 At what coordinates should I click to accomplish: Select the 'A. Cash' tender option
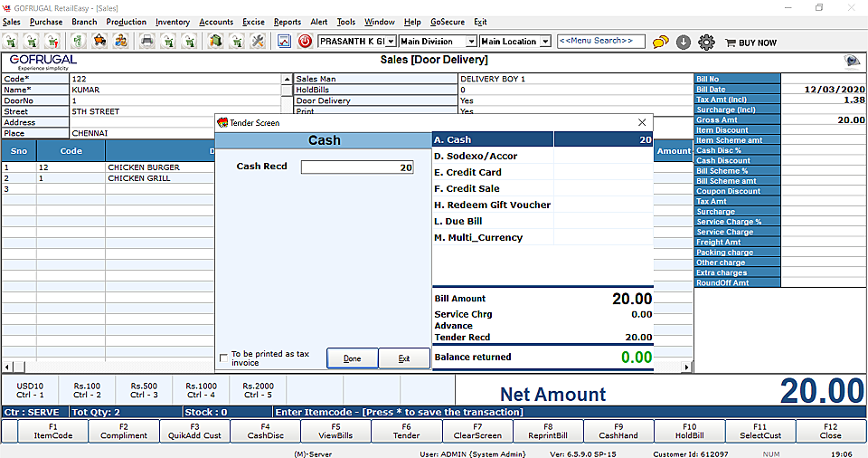click(x=542, y=139)
